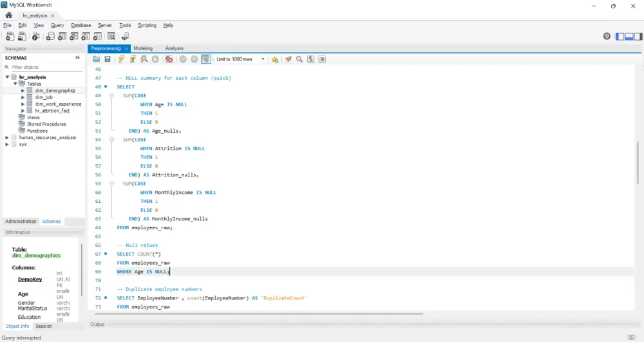Save the script with the floppy icon

pos(108,59)
